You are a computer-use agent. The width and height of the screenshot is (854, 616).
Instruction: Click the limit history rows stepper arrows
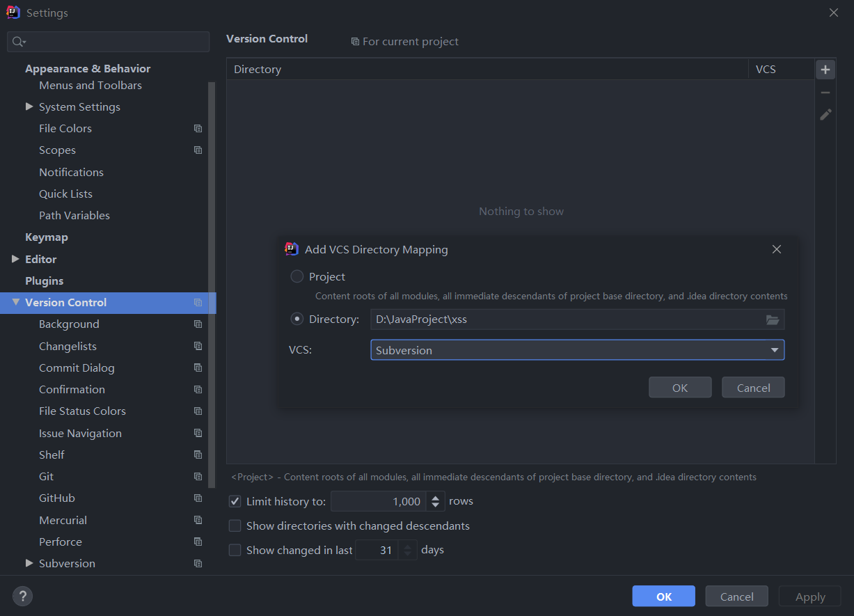[436, 501]
